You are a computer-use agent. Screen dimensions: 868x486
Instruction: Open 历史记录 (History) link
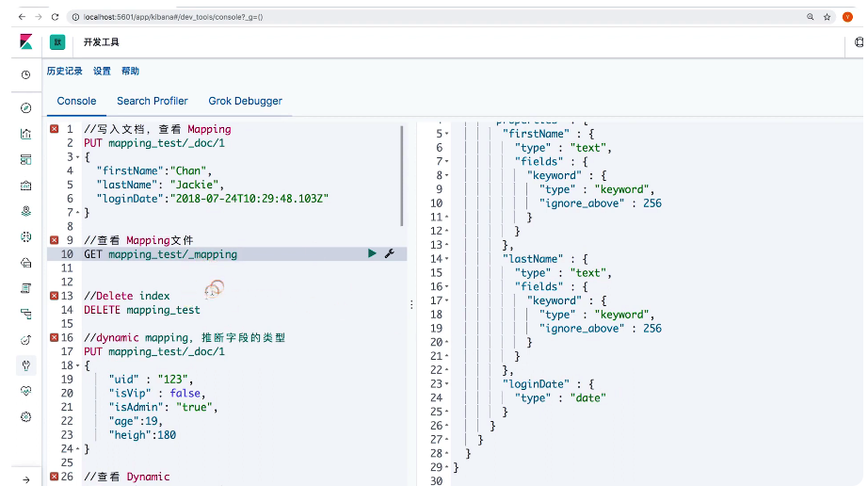tap(65, 72)
